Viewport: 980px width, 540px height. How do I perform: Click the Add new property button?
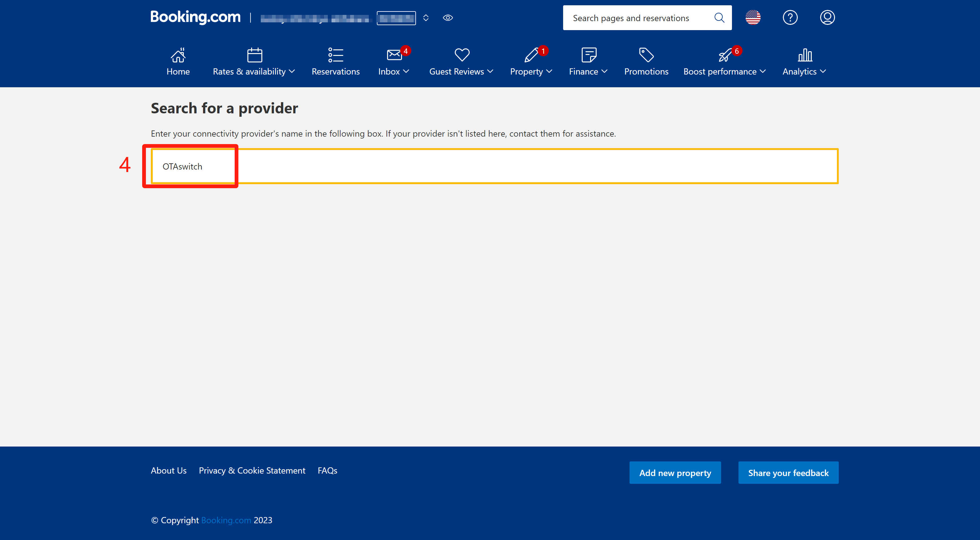pyautogui.click(x=675, y=473)
